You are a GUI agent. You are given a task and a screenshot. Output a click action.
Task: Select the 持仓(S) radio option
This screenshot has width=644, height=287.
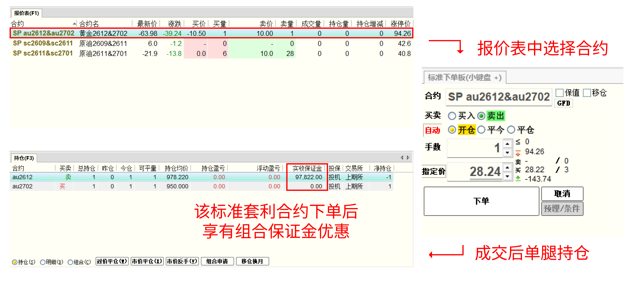coord(23,262)
